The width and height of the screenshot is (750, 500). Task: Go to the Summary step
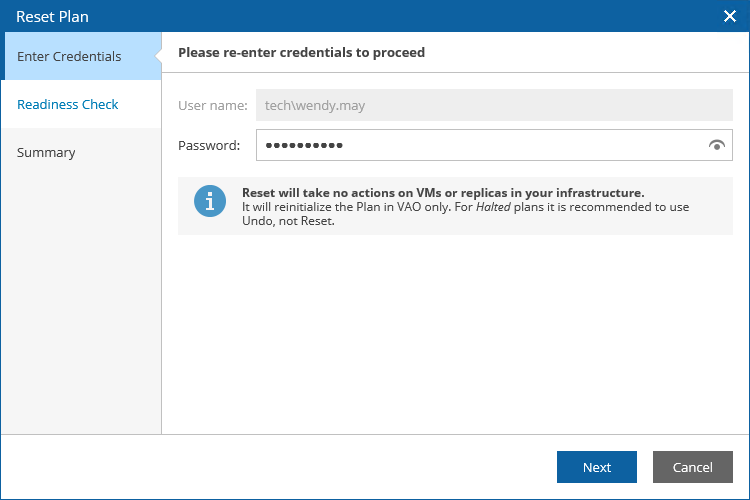[46, 152]
